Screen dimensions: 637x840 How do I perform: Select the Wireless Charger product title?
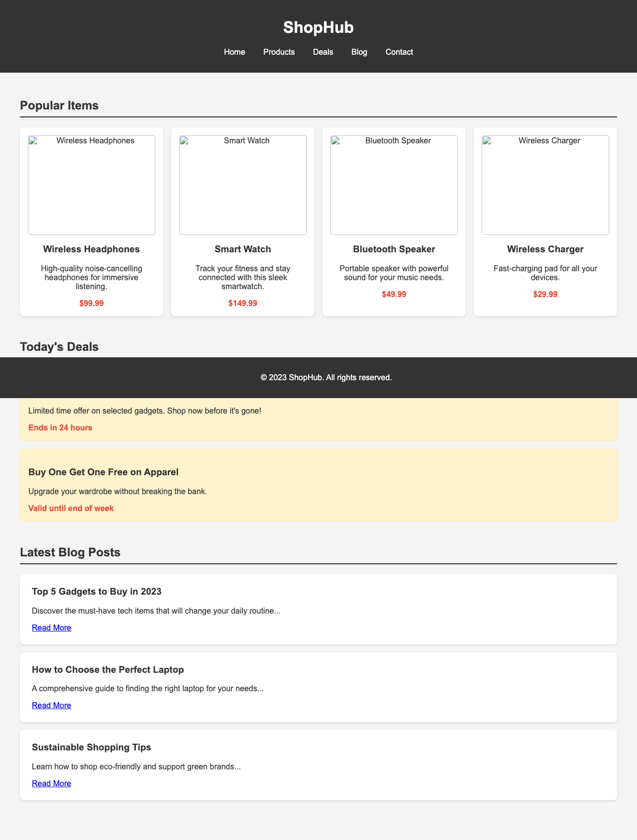pyautogui.click(x=545, y=249)
